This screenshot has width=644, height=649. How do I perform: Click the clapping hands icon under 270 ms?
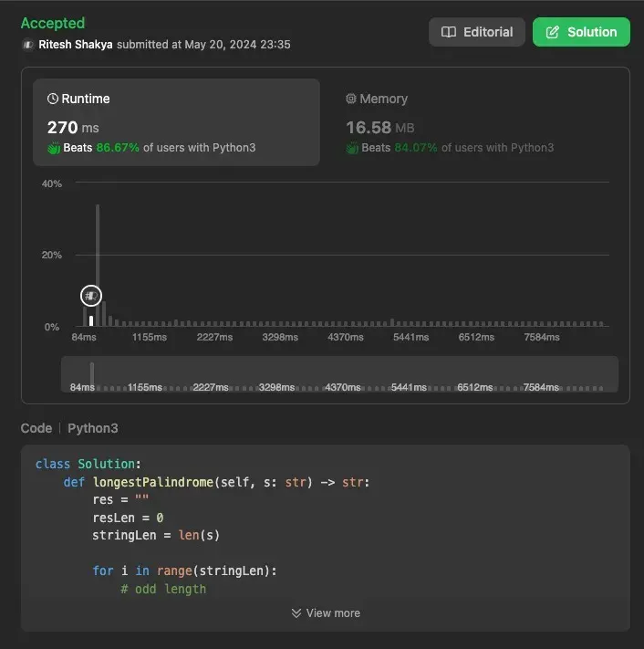(x=54, y=147)
